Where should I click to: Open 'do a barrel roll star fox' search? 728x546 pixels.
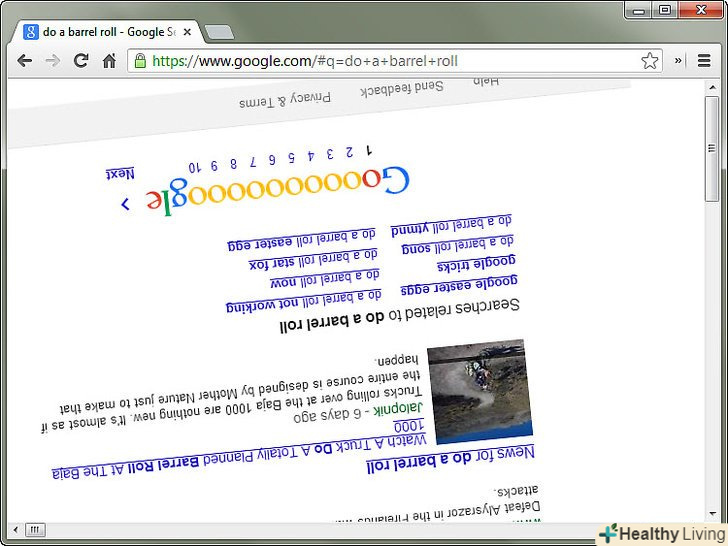coord(313,260)
